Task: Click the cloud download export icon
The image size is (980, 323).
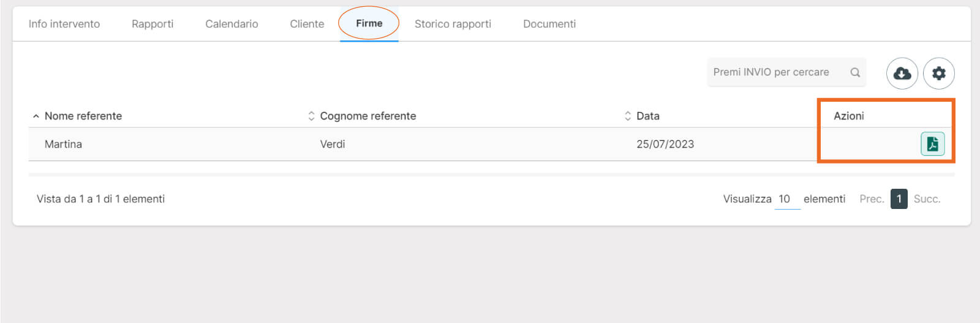Action: coord(902,74)
